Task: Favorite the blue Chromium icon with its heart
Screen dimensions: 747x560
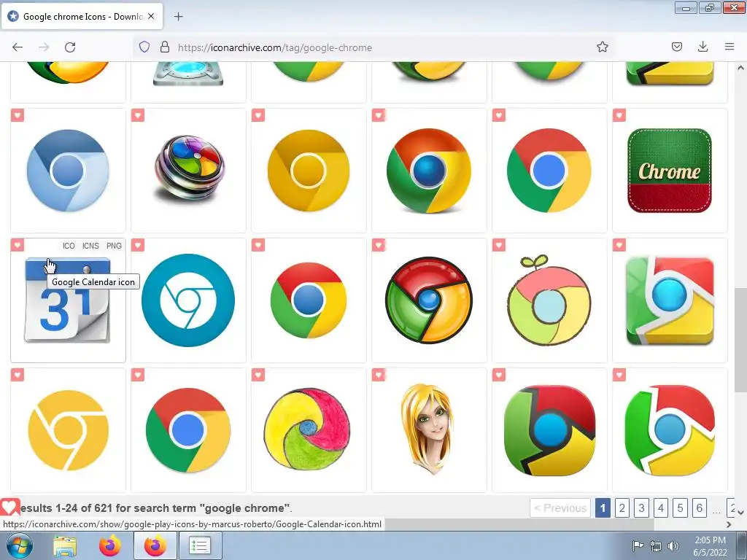Action: [x=18, y=115]
